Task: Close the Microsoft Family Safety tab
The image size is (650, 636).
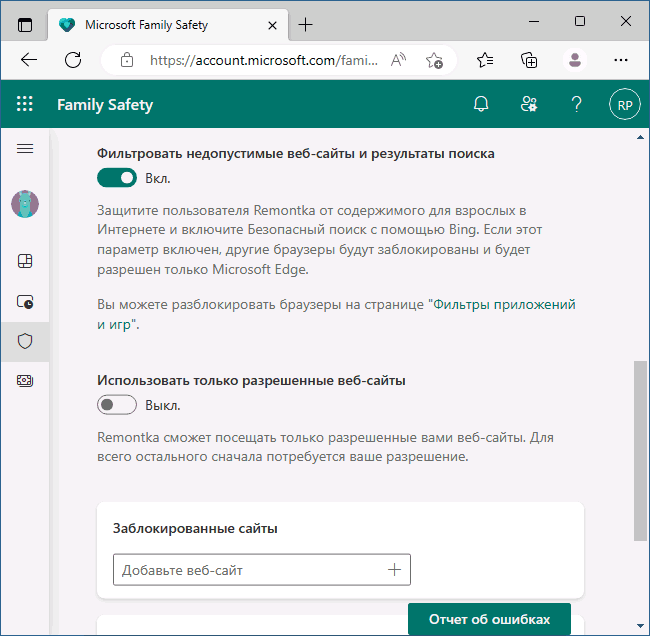Action: 272,26
